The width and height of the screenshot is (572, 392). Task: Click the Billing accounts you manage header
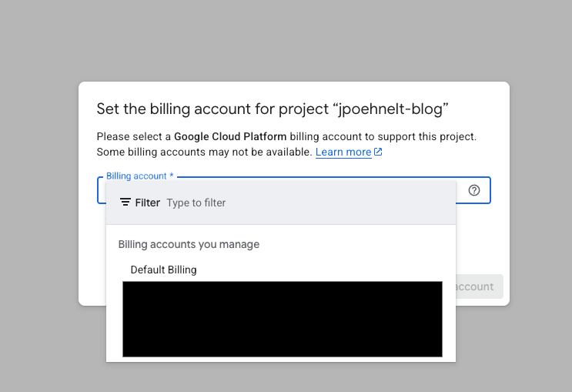(189, 244)
